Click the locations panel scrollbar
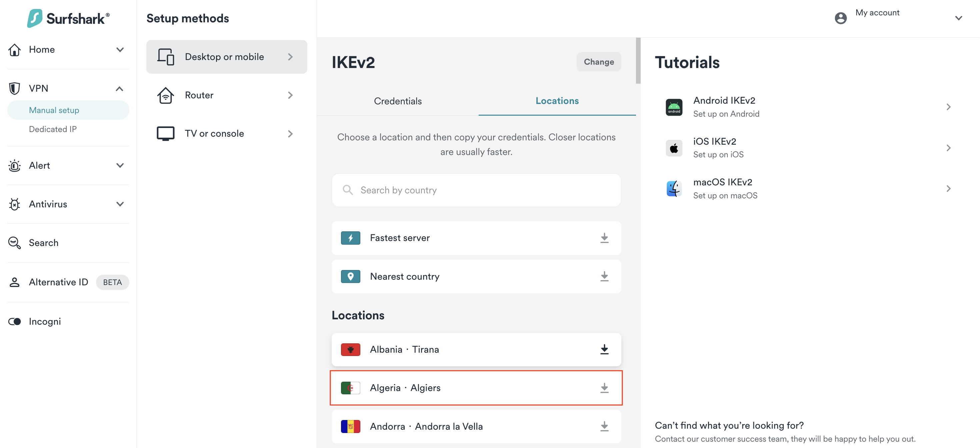This screenshot has width=980, height=448. tap(638, 60)
